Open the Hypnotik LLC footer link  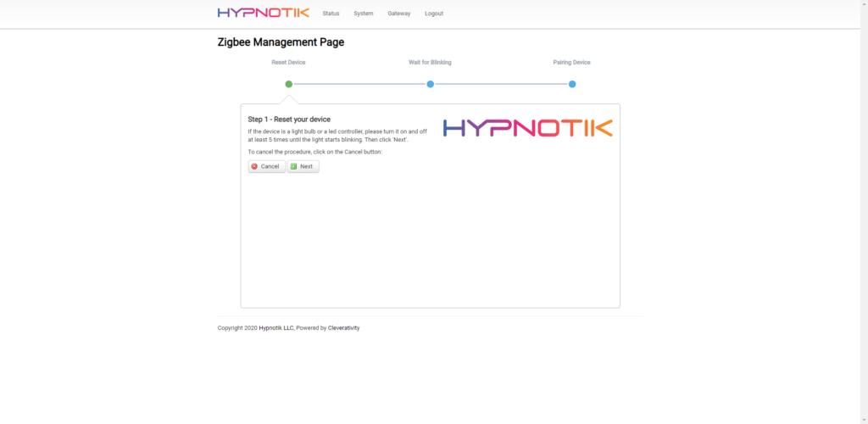[276, 328]
